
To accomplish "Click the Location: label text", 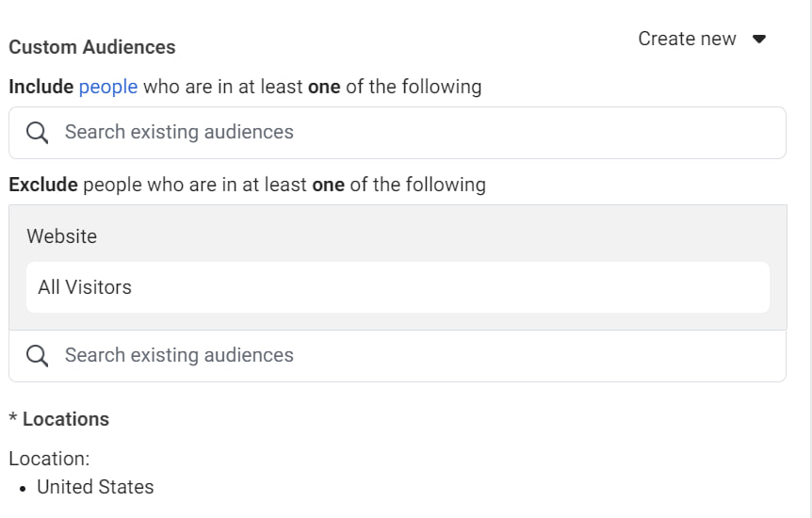I will click(x=49, y=459).
